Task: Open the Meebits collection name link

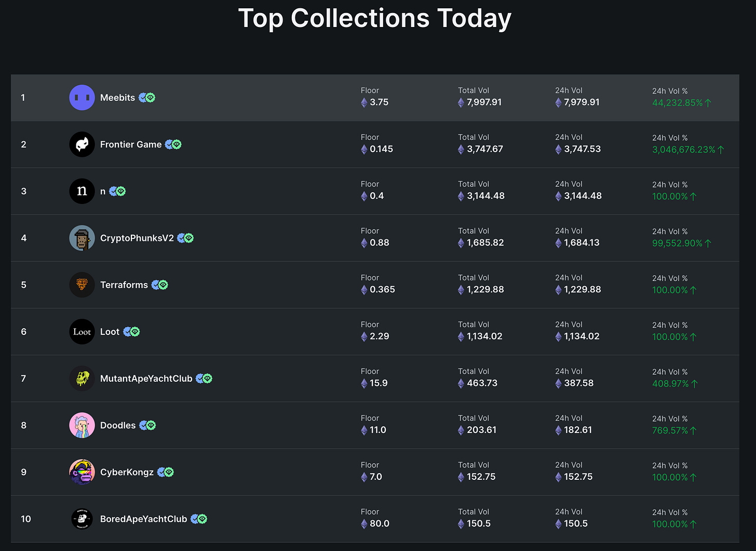Action: coord(117,98)
